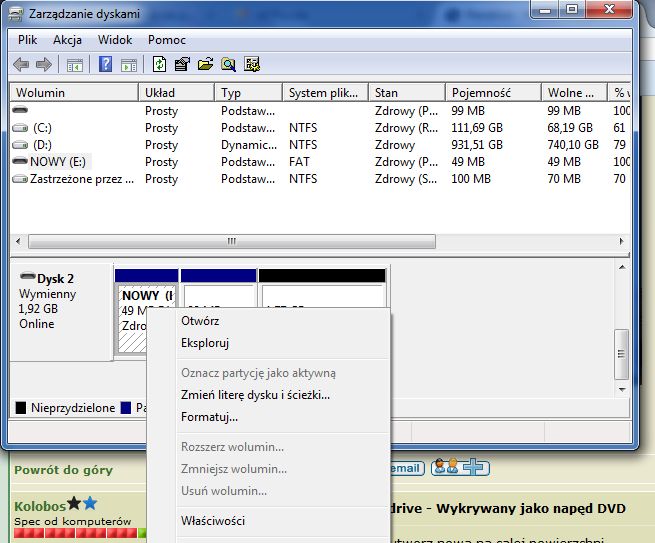Click vertical scrollbar thumb in disk pane
Image resolution: width=655 pixels, height=543 pixels.
tap(622, 354)
